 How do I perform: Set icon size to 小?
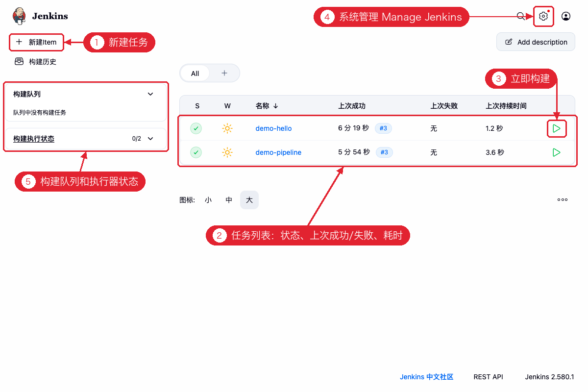pyautogui.click(x=208, y=200)
